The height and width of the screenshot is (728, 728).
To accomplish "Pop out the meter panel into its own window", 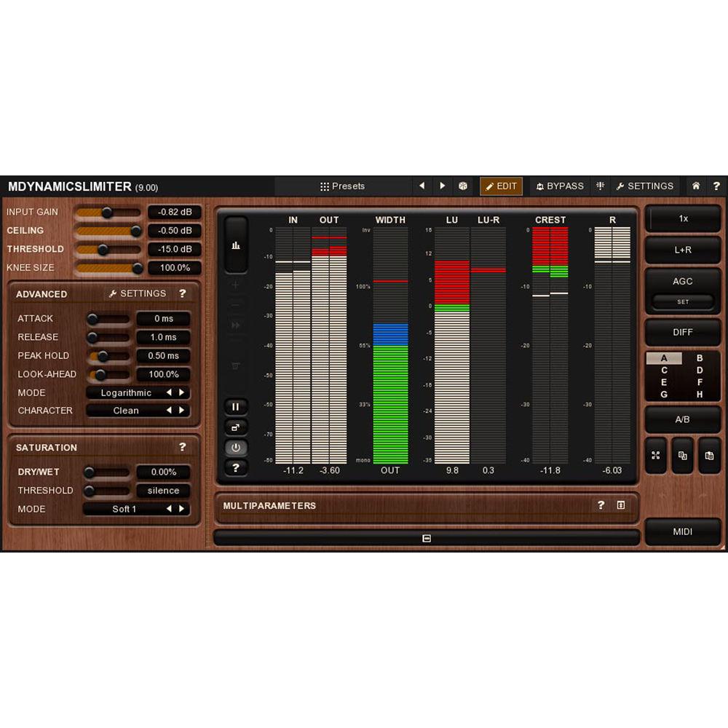I will click(236, 427).
